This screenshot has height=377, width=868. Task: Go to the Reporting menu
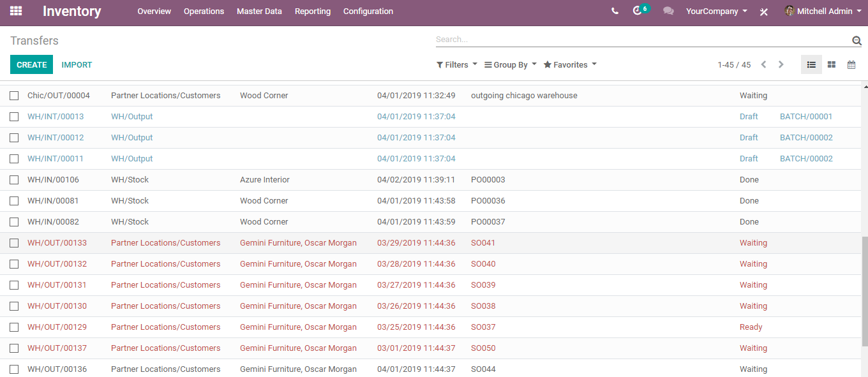(x=313, y=11)
